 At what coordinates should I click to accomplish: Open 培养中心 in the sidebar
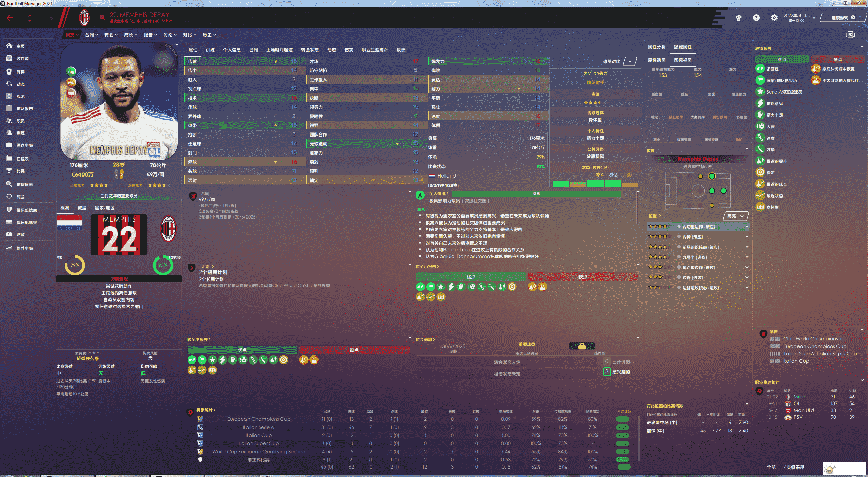(24, 248)
